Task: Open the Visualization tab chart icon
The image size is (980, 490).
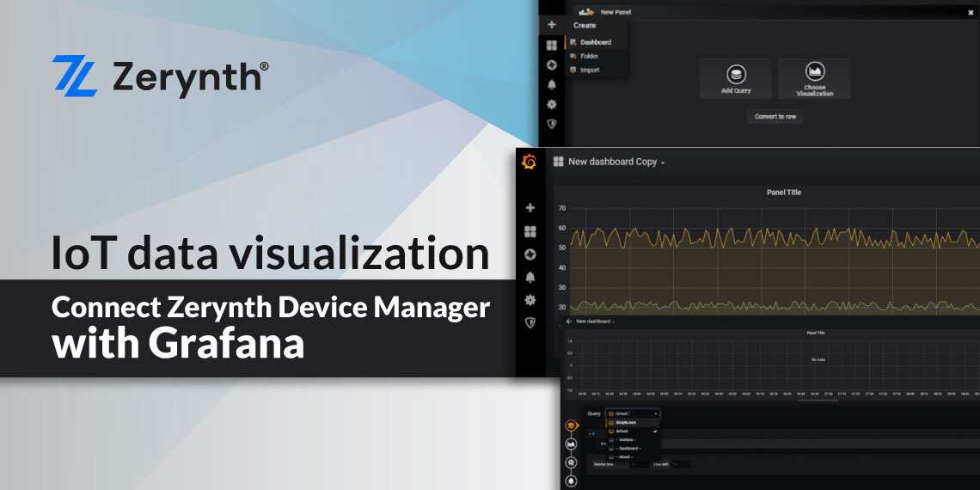Action: (x=571, y=444)
